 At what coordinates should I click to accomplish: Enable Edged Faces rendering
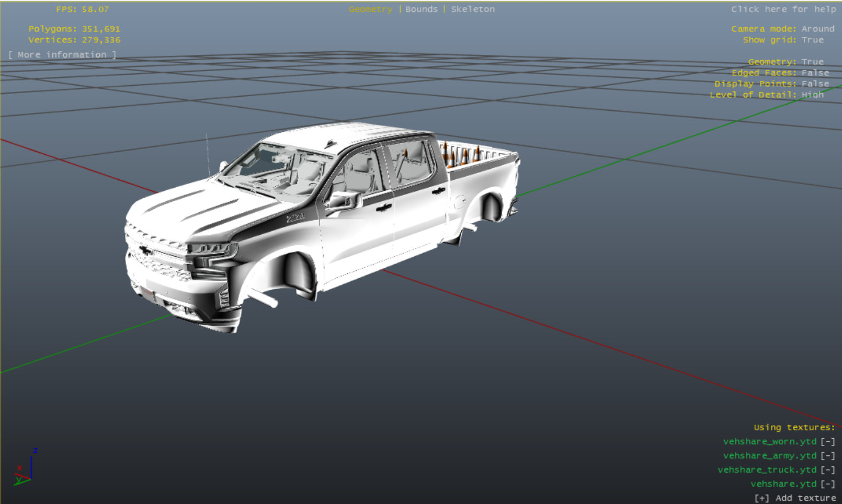(x=815, y=73)
